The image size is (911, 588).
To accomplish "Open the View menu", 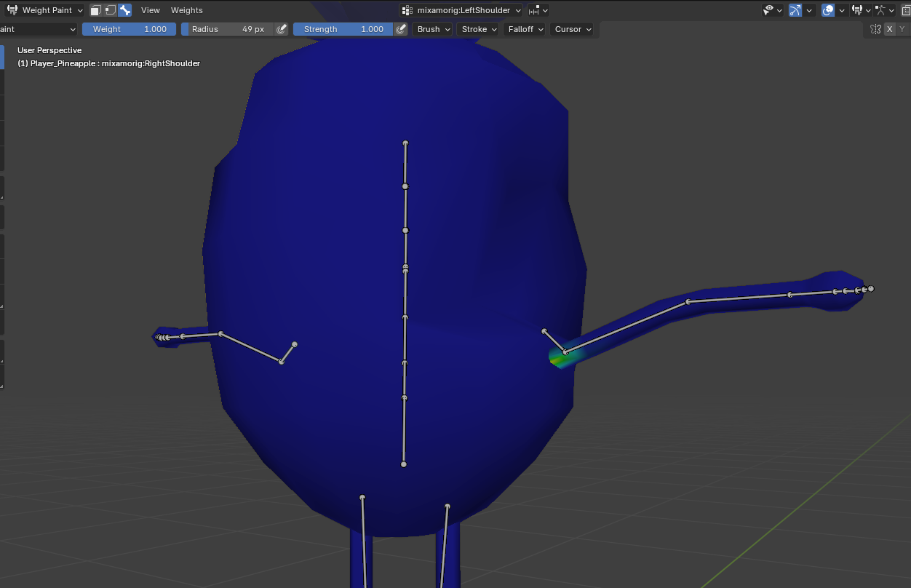I will 151,10.
